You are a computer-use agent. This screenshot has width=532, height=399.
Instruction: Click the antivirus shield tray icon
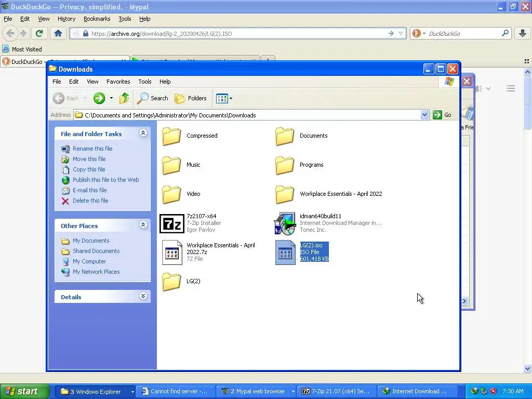click(x=494, y=391)
